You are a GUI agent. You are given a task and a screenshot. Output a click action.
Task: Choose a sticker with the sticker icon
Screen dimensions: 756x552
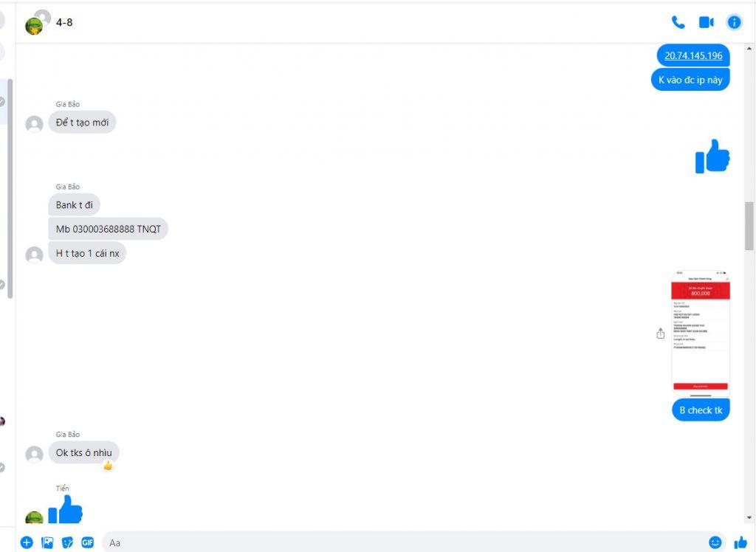pos(67,542)
